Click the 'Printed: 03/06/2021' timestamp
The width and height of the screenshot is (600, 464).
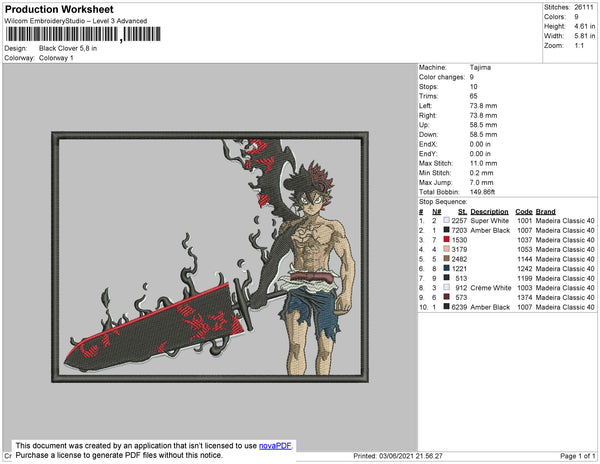[x=398, y=456]
